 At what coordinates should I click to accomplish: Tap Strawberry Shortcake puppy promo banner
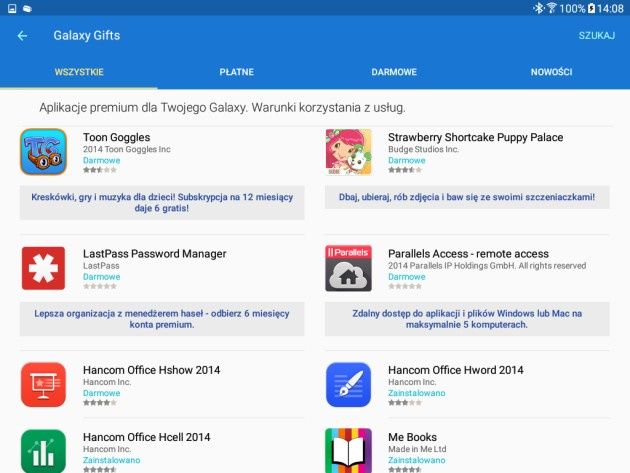point(467,197)
